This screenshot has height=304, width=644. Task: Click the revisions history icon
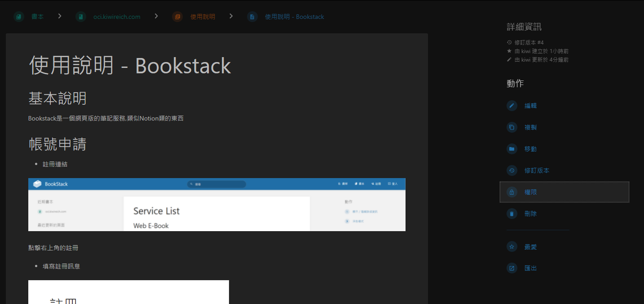(x=512, y=170)
